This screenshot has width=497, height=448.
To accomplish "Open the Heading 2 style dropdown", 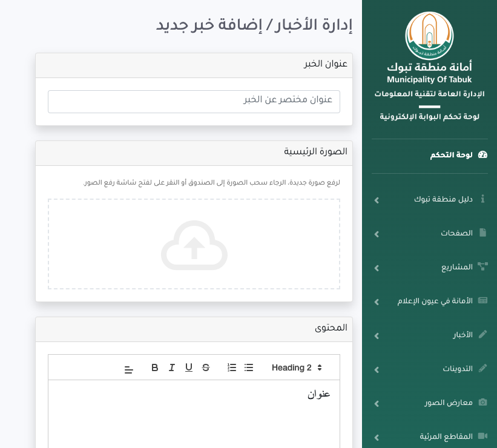I will tap(296, 367).
